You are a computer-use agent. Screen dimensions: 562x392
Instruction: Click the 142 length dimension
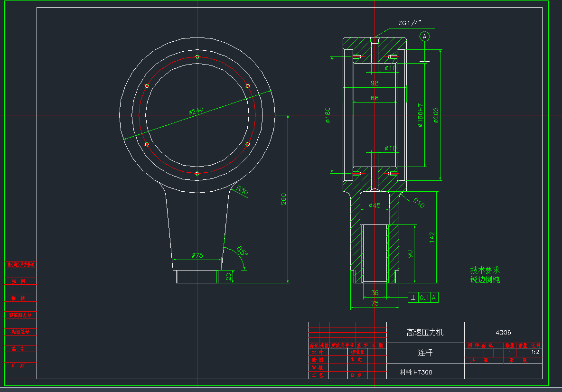(432, 237)
